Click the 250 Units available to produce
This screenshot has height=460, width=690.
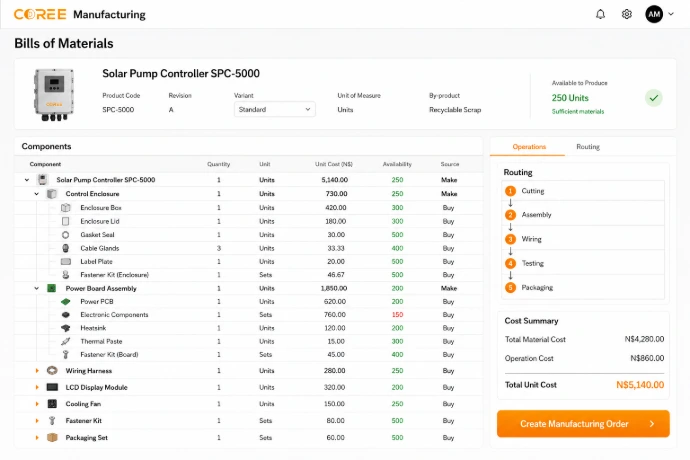pos(570,98)
